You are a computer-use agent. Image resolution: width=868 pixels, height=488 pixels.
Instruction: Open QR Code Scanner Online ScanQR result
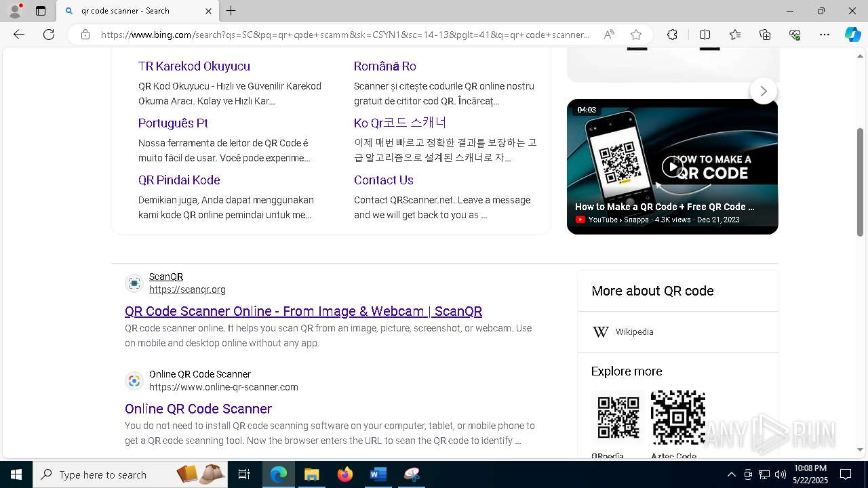pyautogui.click(x=303, y=311)
